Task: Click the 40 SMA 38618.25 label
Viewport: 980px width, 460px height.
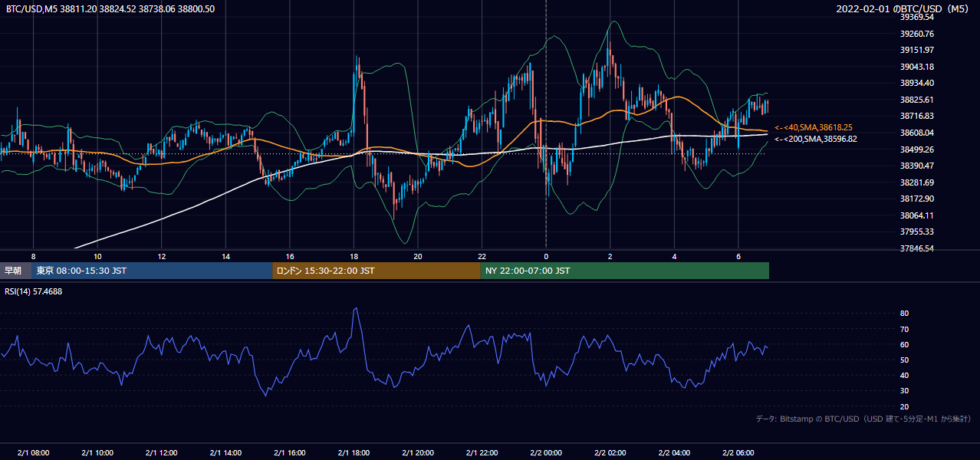Action: click(x=814, y=127)
